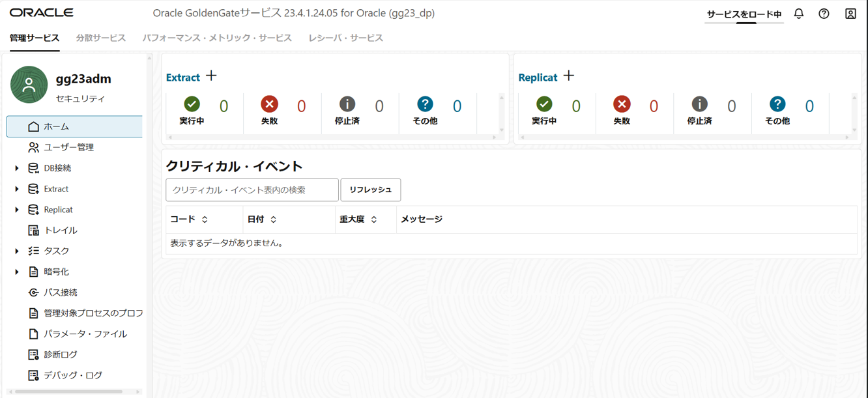This screenshot has width=868, height=398.
Task: Sort table by コード column
Action: [205, 220]
